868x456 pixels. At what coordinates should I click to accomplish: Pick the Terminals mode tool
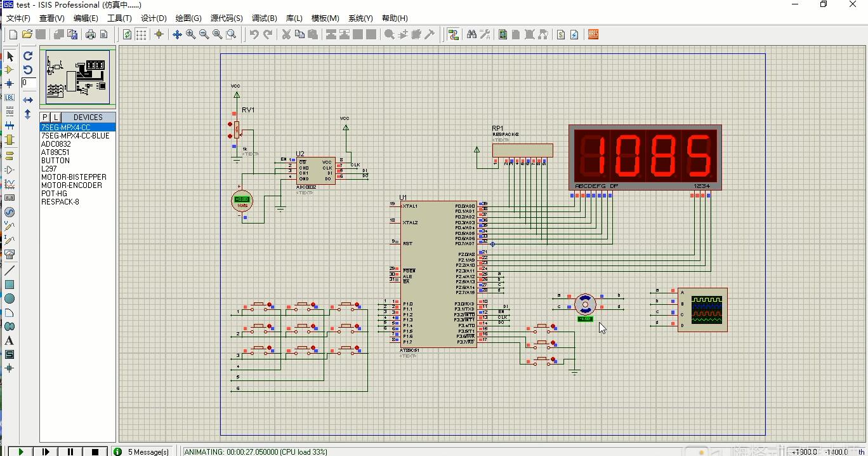tap(10, 155)
